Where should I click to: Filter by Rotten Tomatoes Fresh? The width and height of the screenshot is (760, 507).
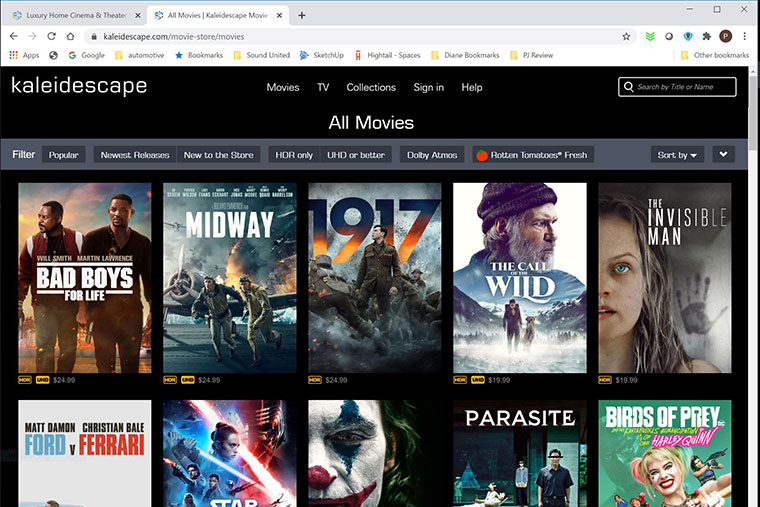pos(533,155)
